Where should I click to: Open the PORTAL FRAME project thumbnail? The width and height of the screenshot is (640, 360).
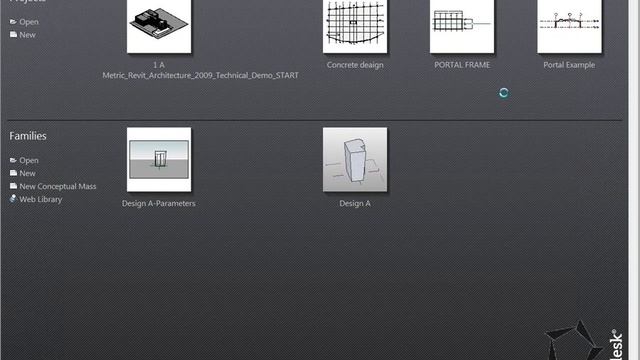click(462, 26)
